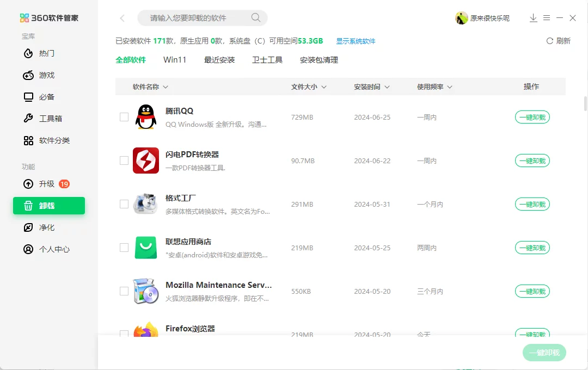Switch to the 安装包清理 tab
Screen dimensions: 588x370
(x=319, y=60)
